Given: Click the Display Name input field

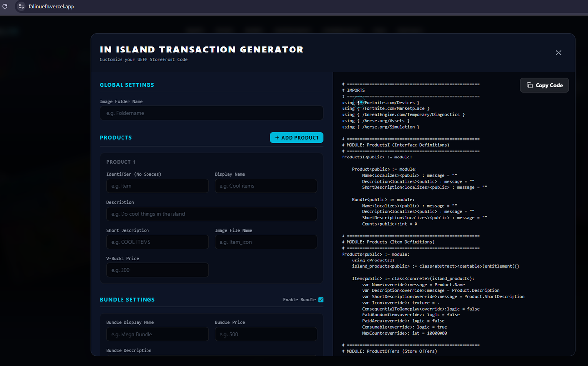Looking at the screenshot, I should click(266, 186).
